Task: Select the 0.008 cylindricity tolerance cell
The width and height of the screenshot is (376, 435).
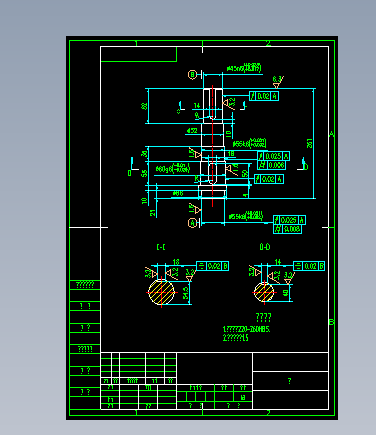Action: 287,229
